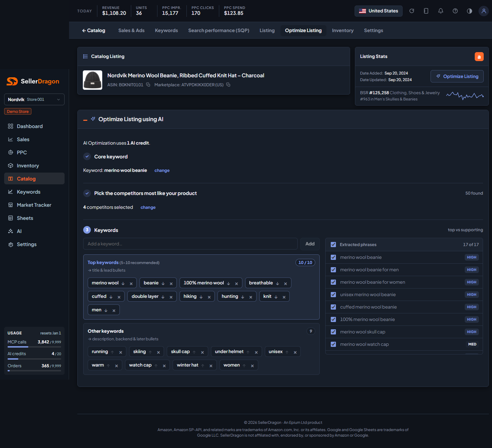Collapse the Optimize Listing using AI section
The width and height of the screenshot is (492, 448).
point(85,120)
